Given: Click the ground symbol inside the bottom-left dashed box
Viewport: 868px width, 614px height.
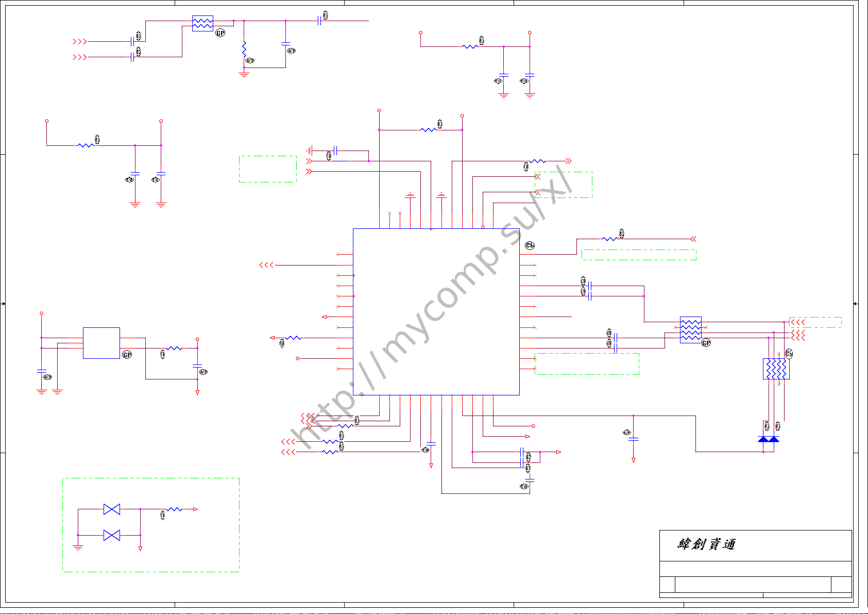Looking at the screenshot, I should [x=78, y=548].
